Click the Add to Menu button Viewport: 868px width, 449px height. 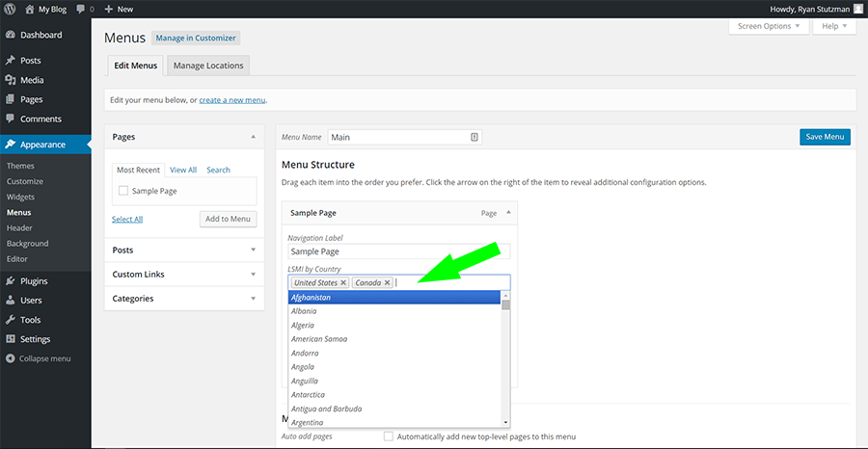(228, 219)
